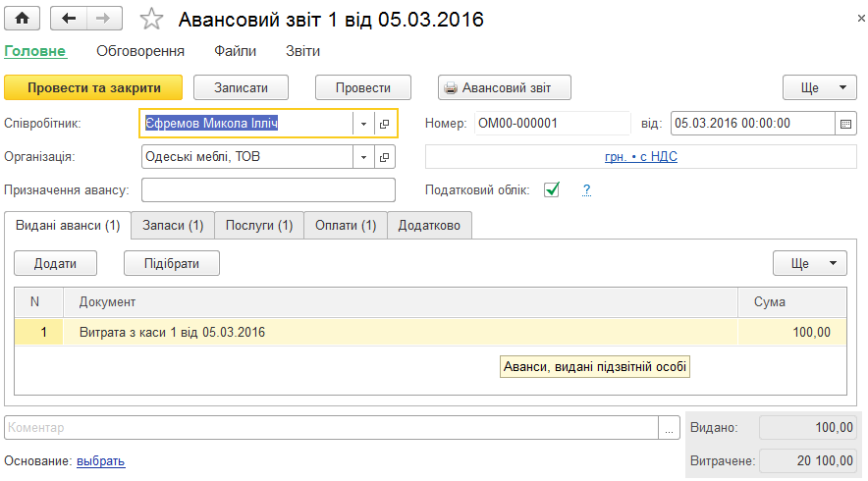This screenshot has height=481, width=868.
Task: Go to the home page icon
Action: pos(23,19)
